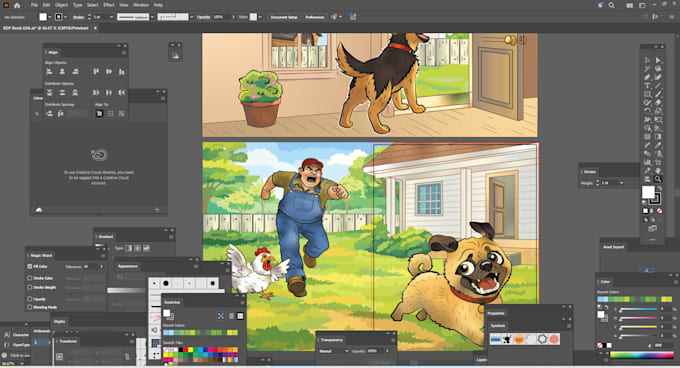Switch Swatches panel to thumbnail grid view

[x=240, y=316]
